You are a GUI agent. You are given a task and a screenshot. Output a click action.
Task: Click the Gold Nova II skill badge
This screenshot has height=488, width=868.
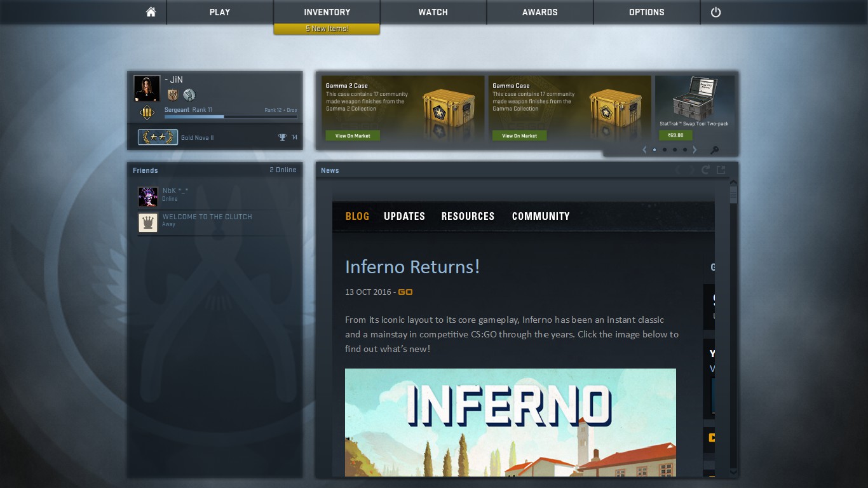[158, 137]
